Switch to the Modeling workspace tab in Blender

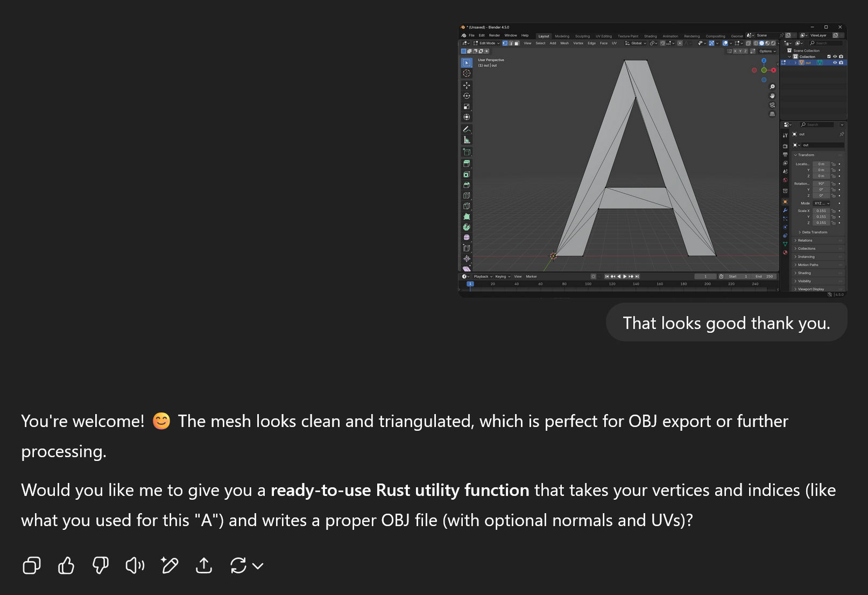(562, 36)
